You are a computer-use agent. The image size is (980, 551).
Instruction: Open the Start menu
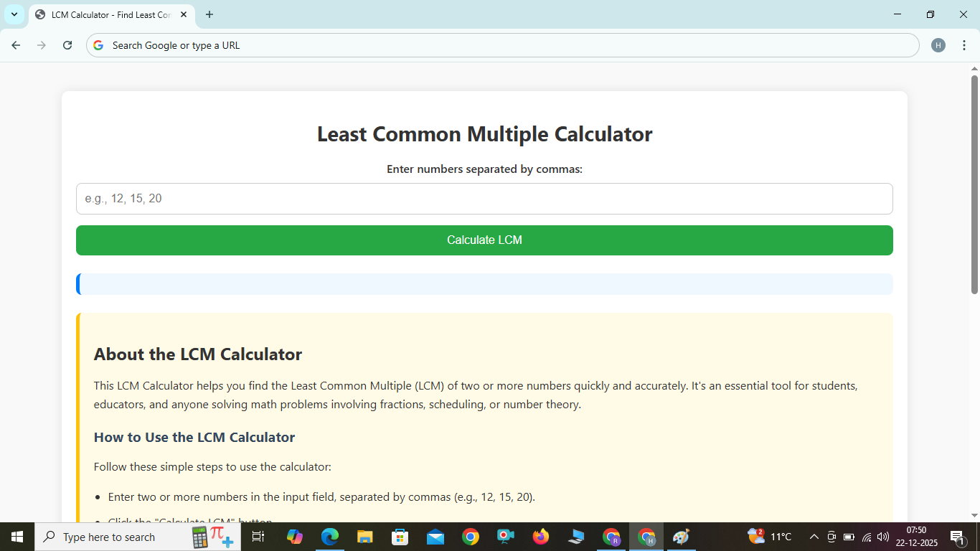[x=15, y=537]
